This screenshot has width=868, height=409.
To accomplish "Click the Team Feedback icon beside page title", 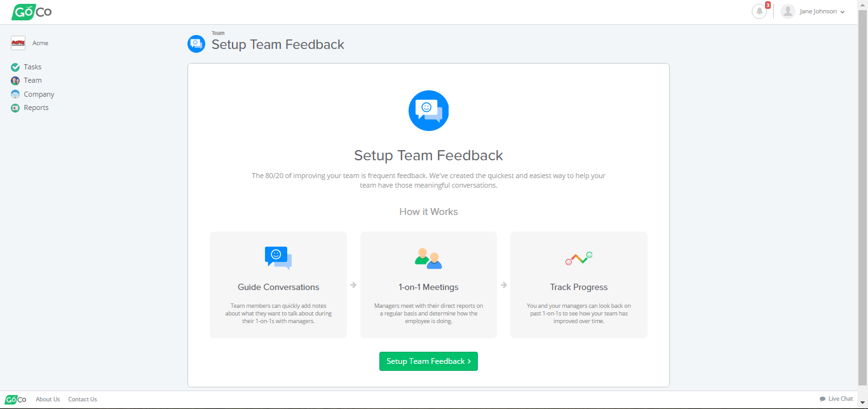I will coord(196,44).
